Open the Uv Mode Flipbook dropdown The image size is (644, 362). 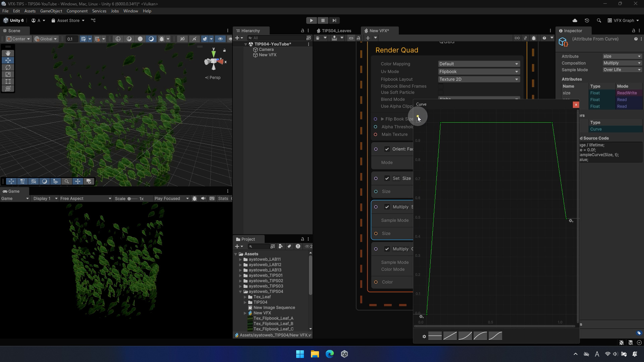[479, 72]
